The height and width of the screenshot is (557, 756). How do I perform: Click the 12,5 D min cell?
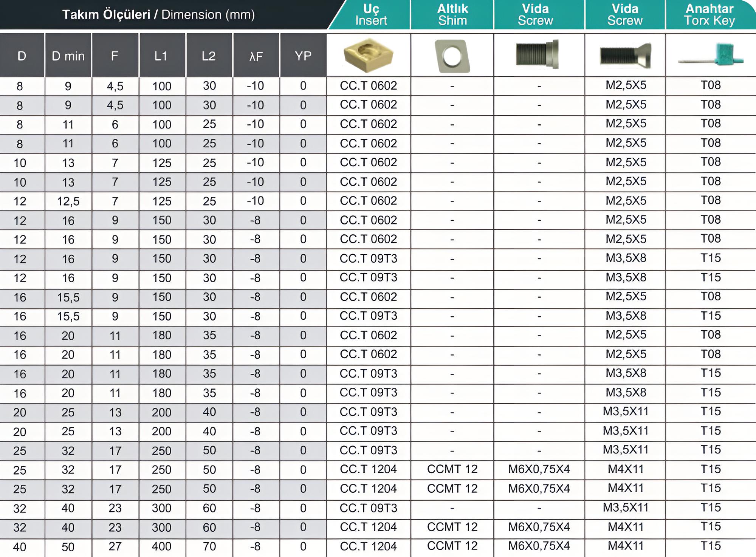(x=68, y=201)
